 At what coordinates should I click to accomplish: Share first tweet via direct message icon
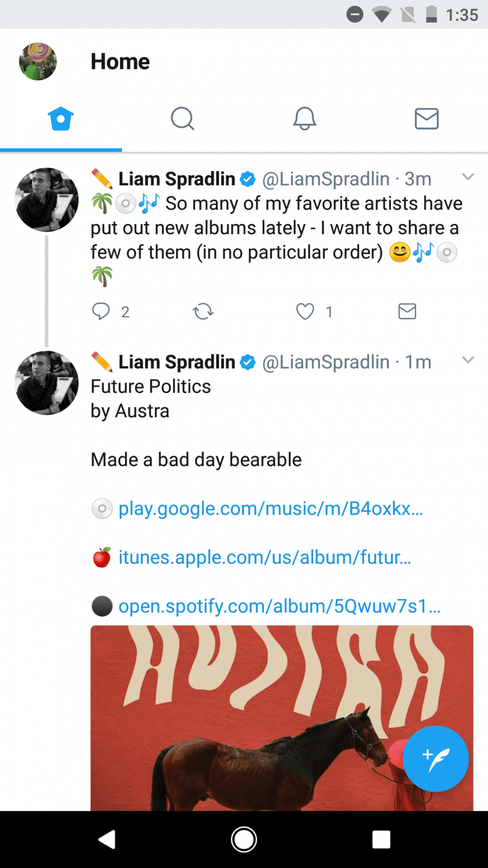click(x=407, y=311)
